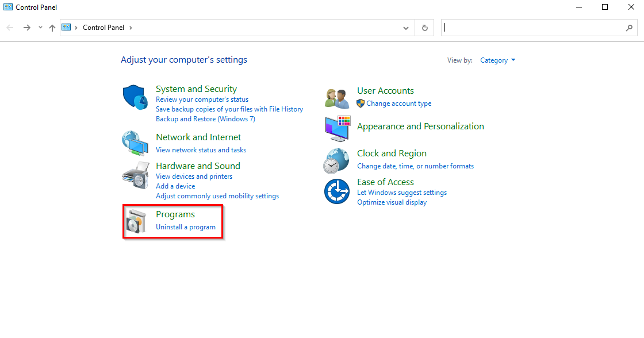This screenshot has height=338, width=644.
Task: Open System and Security heading
Action: [196, 89]
